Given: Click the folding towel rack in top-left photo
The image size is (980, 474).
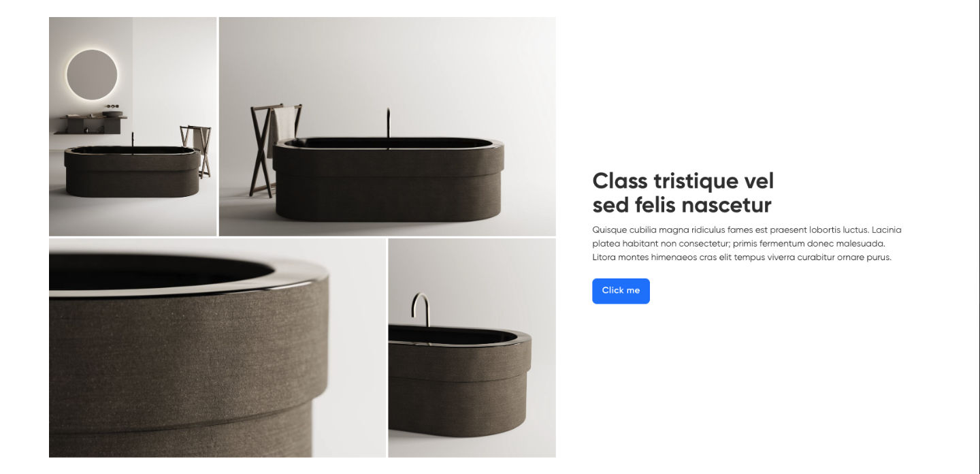Looking at the screenshot, I should [x=197, y=151].
